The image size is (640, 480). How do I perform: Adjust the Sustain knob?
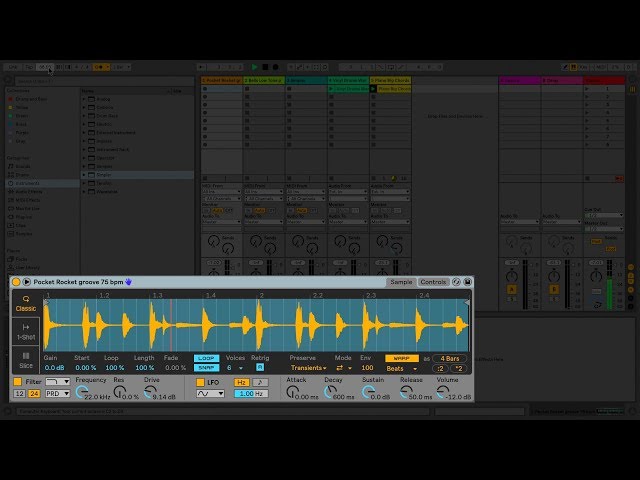[x=367, y=392]
